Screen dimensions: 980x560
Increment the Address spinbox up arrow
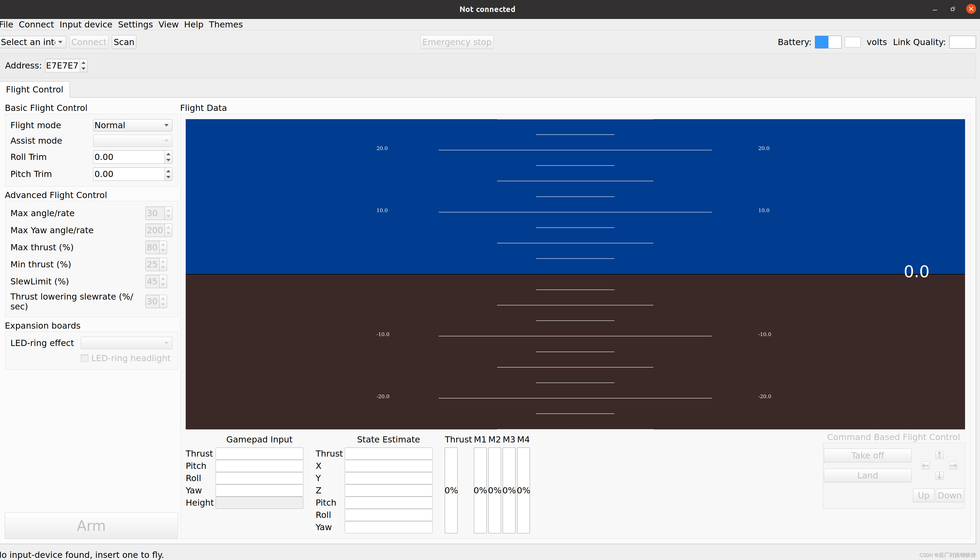tap(84, 63)
